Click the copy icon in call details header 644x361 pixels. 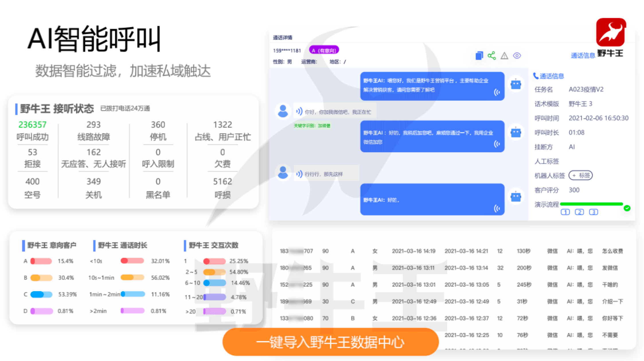pyautogui.click(x=479, y=55)
